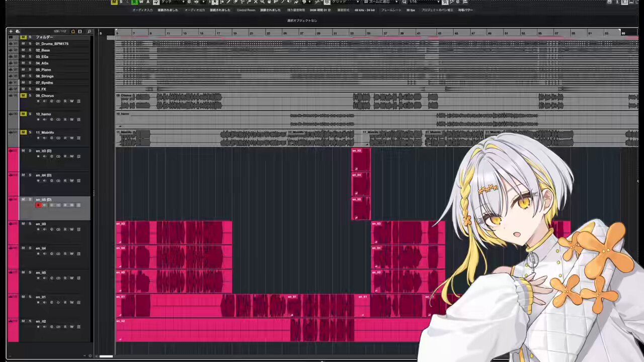644x362 pixels.
Task: Click the Add Track plus icon
Action: pos(11,31)
